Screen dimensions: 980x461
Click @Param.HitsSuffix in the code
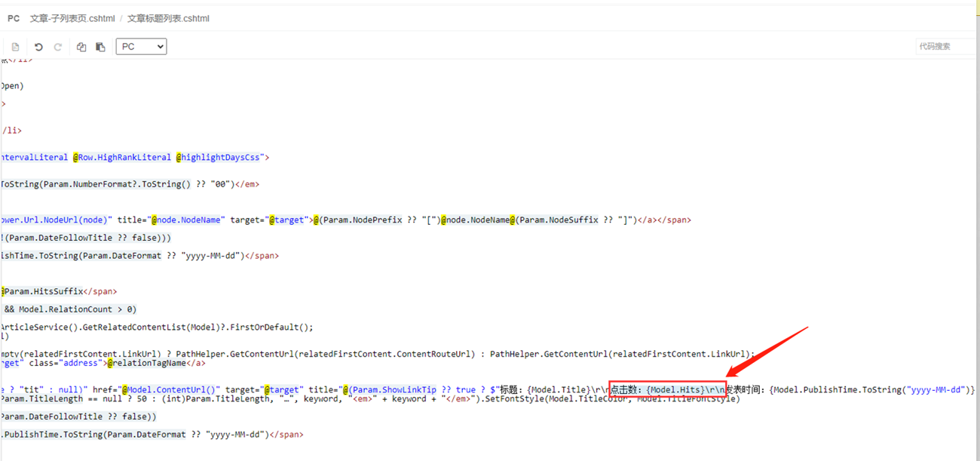[x=42, y=291]
